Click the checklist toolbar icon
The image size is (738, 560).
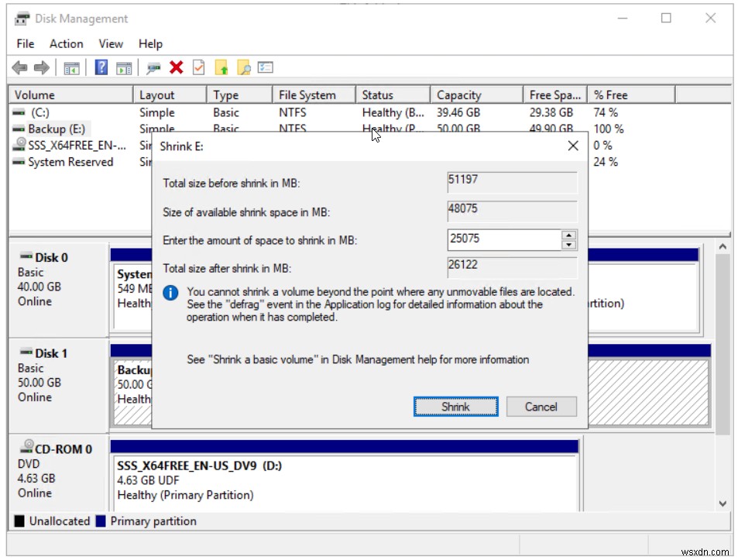pos(266,67)
